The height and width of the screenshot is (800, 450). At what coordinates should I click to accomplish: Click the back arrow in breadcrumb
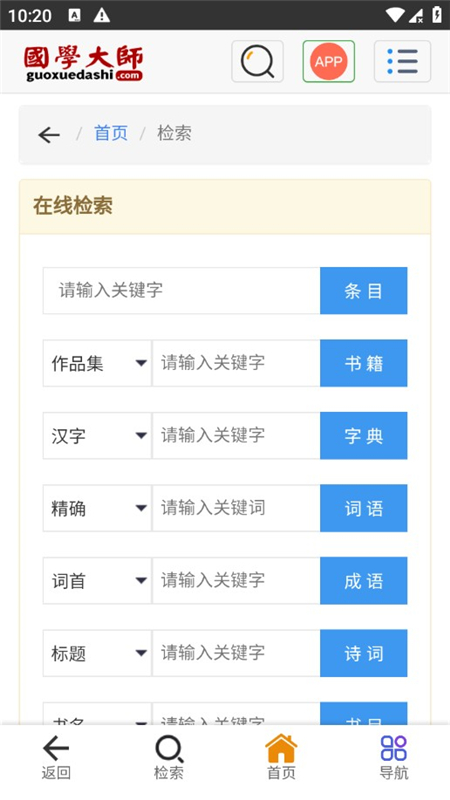tap(49, 135)
